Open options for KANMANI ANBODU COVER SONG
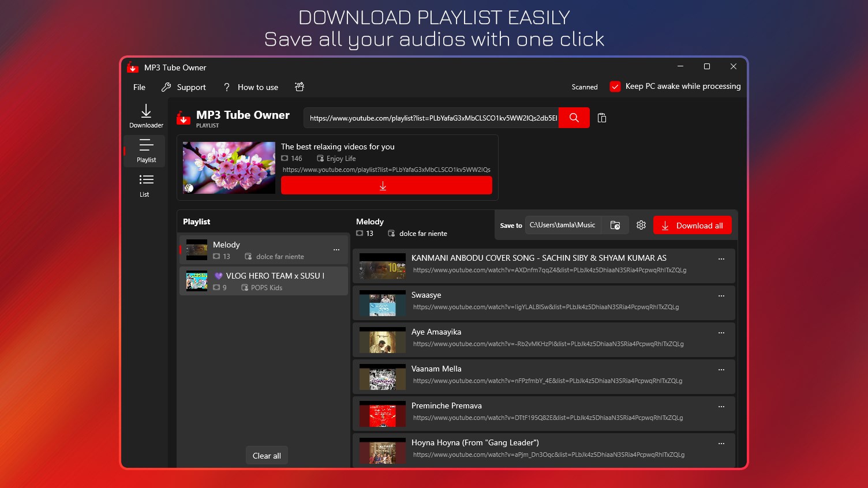868x488 pixels. (x=721, y=259)
